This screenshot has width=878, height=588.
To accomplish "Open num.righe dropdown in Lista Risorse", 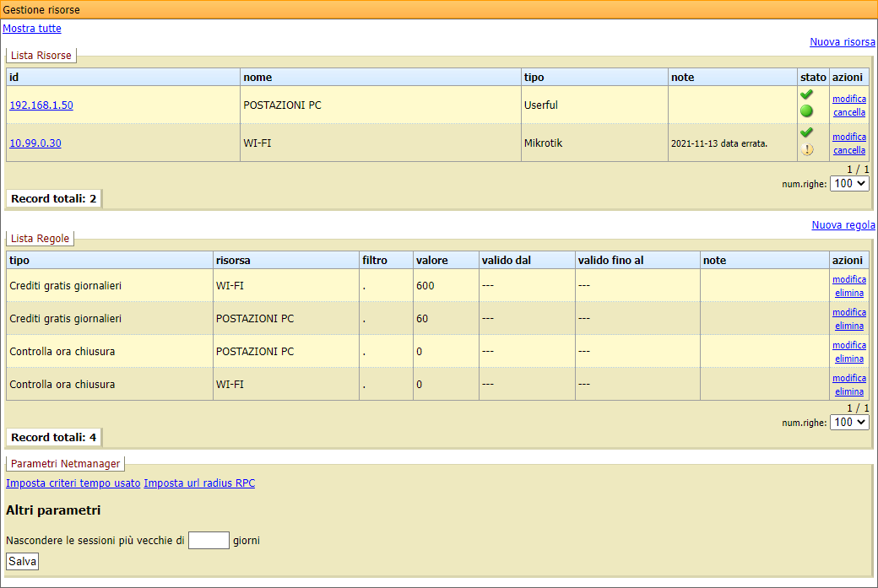I will click(849, 183).
